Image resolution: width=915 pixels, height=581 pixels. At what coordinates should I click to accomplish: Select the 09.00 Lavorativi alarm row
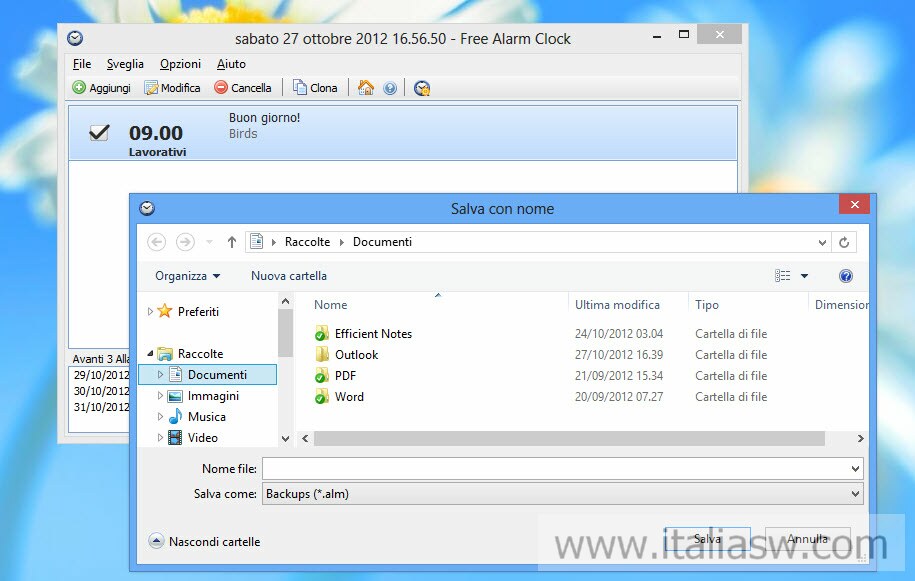point(403,133)
